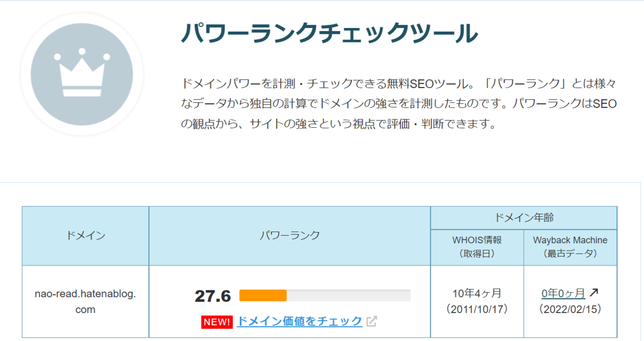Screen dimensions: 644x341
Task: Select the nao-read.hatenablog.com domain cell
Action: 85,301
